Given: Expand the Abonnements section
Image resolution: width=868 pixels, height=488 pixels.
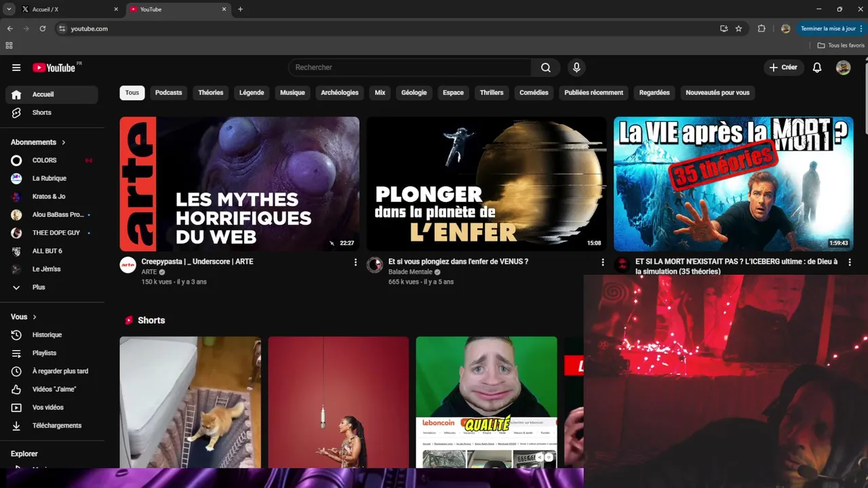Looking at the screenshot, I should point(39,142).
